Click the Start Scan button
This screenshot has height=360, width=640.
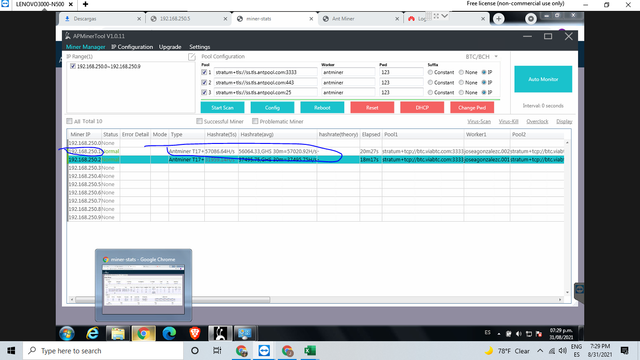[222, 108]
